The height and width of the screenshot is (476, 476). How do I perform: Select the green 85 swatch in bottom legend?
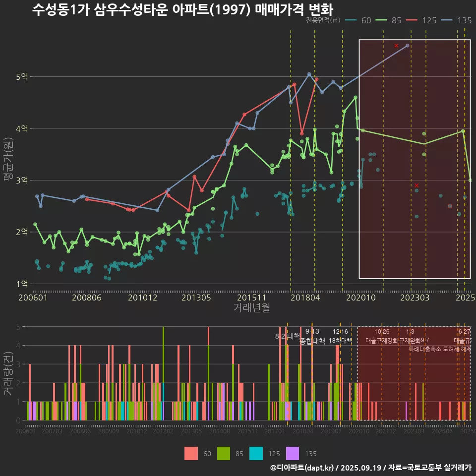224,453
